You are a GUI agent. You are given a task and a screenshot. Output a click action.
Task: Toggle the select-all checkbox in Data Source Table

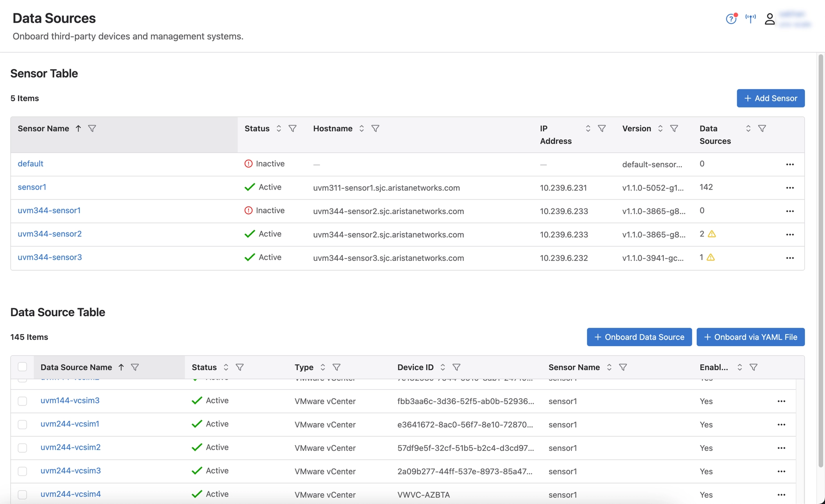(x=22, y=367)
